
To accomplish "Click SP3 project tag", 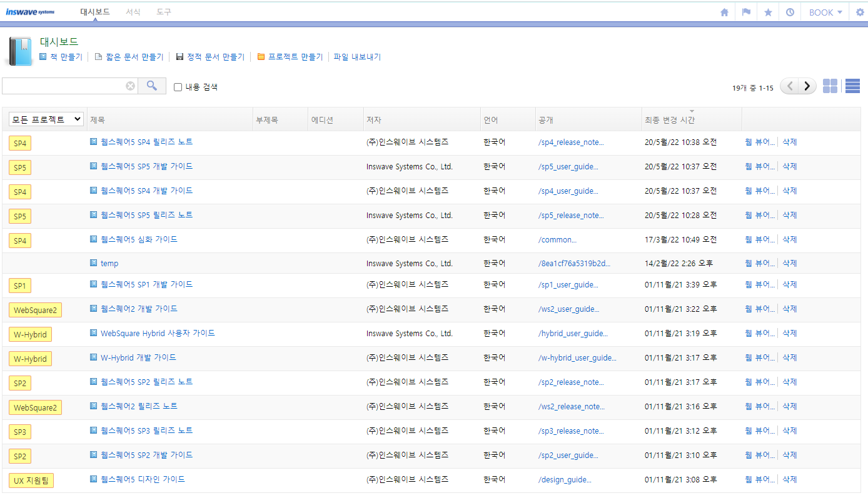I will pyautogui.click(x=20, y=432).
